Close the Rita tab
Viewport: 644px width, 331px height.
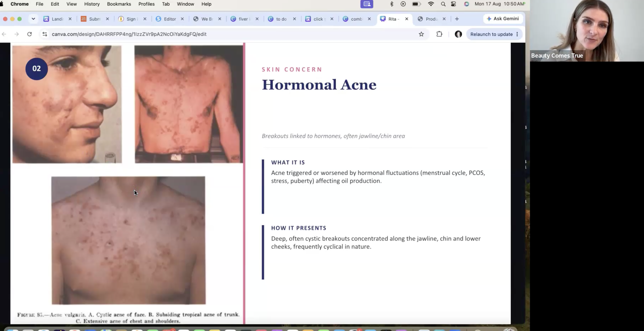(x=407, y=19)
